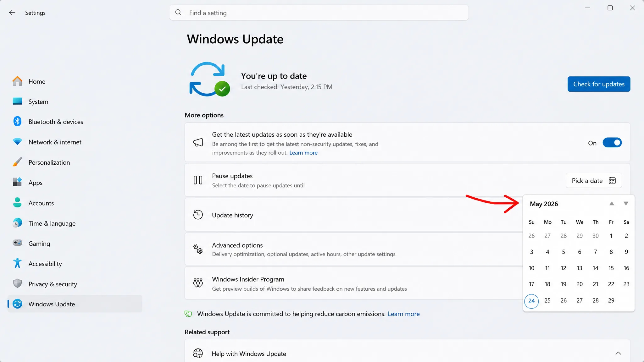Choose May 27 pause date
The image size is (644, 362).
pyautogui.click(x=580, y=300)
